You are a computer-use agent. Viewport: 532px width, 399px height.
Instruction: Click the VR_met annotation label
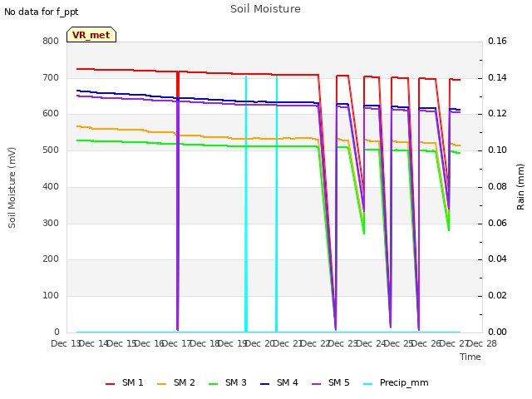click(91, 35)
